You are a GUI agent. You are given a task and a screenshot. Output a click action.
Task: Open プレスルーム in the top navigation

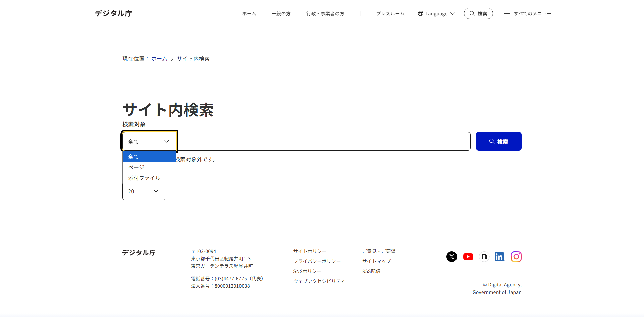coord(390,14)
